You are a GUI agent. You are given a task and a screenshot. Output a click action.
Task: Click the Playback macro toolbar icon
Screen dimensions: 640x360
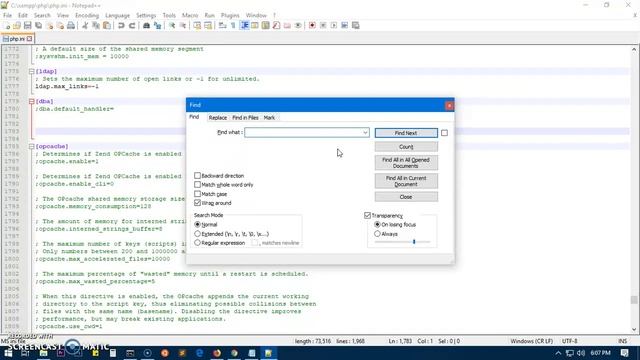tap(334, 25)
